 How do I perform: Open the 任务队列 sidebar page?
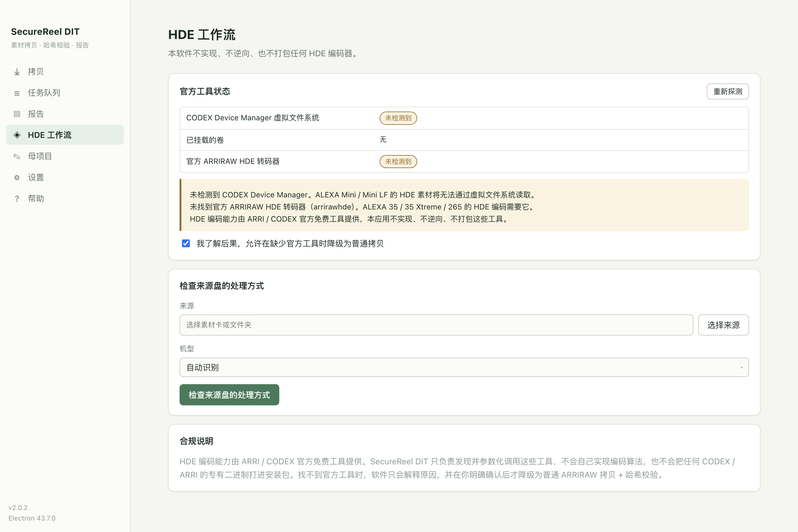click(x=65, y=92)
